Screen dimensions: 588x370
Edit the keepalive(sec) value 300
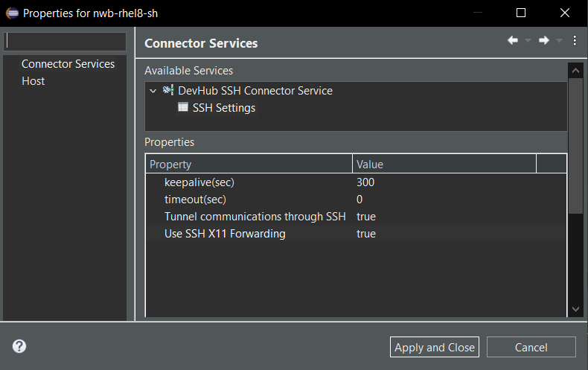point(365,182)
